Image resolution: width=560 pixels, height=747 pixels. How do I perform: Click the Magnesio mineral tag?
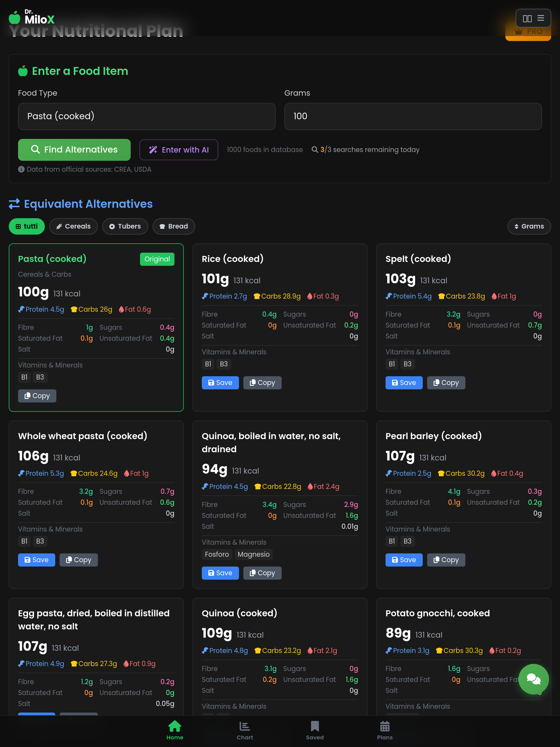tap(253, 554)
